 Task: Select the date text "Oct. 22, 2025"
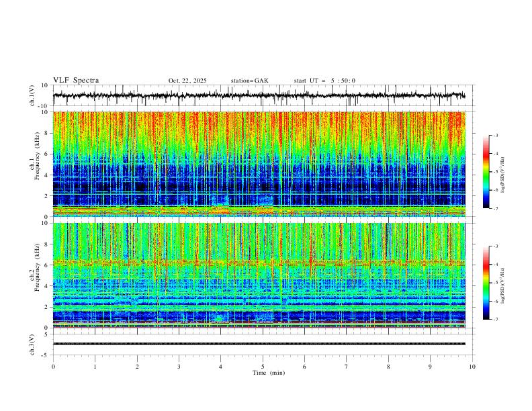(187, 81)
